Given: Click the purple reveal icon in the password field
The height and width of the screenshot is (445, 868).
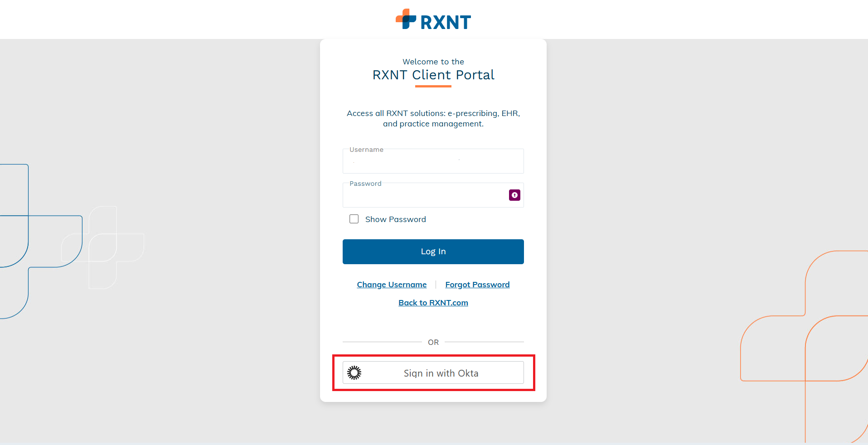Looking at the screenshot, I should tap(514, 195).
